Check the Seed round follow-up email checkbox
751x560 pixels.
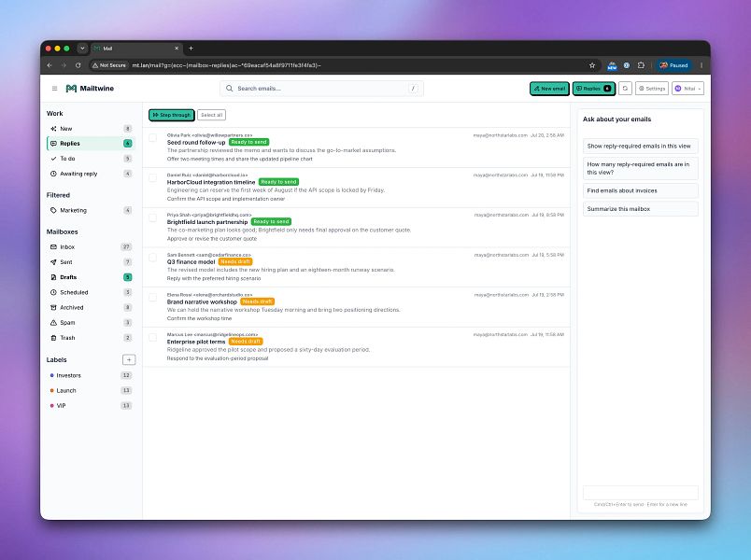(x=153, y=138)
